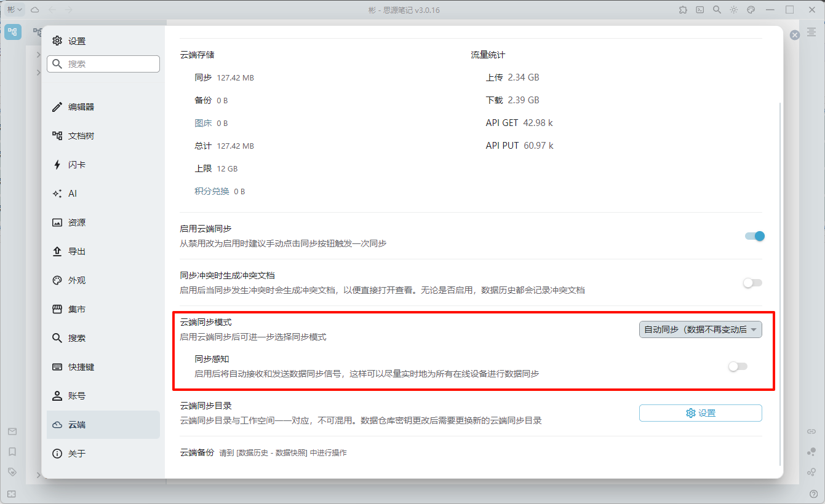The image size is (825, 504).
Task: Go to 账号 settings
Action: point(103,396)
